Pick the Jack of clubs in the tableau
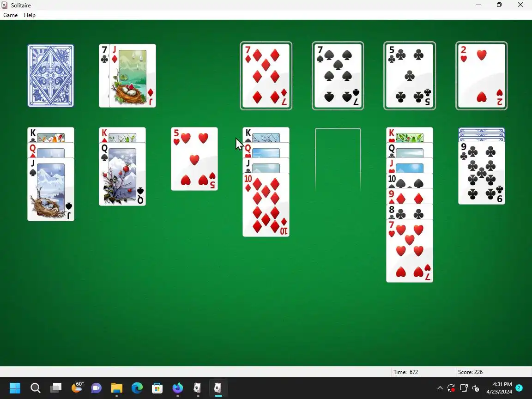Viewport: 532px width, 399px height. (x=266, y=165)
